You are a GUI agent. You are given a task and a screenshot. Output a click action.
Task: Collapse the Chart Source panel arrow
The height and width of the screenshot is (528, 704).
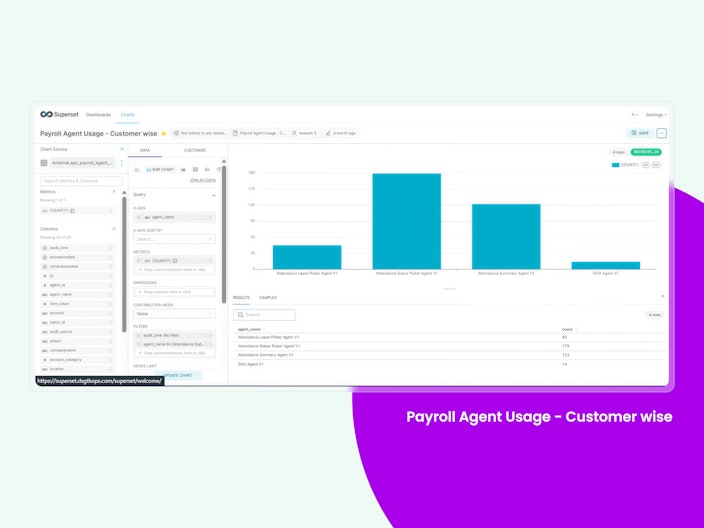122,149
